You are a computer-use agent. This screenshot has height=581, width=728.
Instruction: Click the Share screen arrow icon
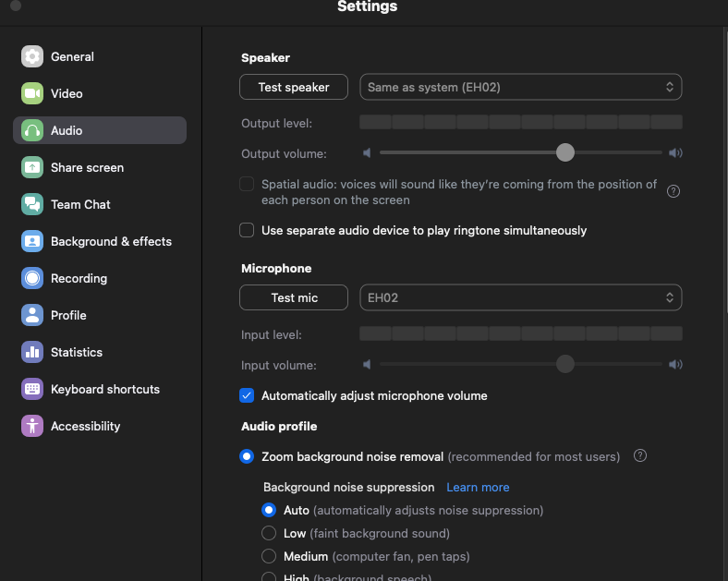(x=32, y=167)
